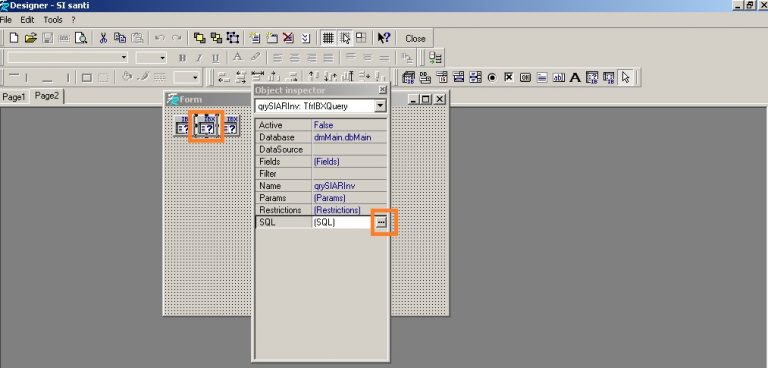Close the Object inspector panel
Screen dimensions: 768x368
[x=383, y=90]
